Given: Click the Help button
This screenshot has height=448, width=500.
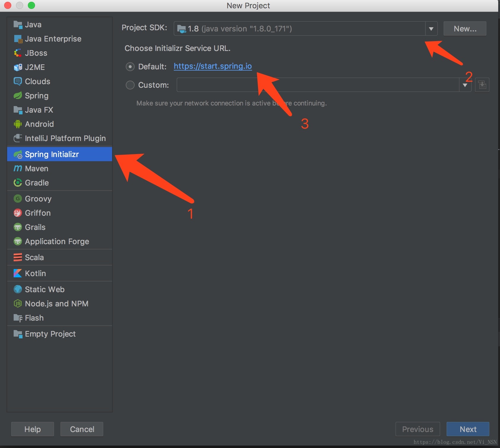Looking at the screenshot, I should (33, 429).
